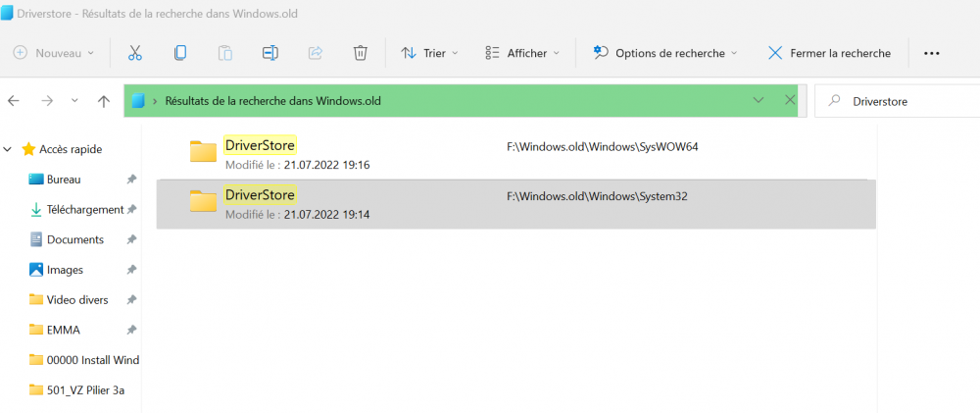This screenshot has height=413, width=980.
Task: Expand Options de recherche menu
Action: [665, 53]
